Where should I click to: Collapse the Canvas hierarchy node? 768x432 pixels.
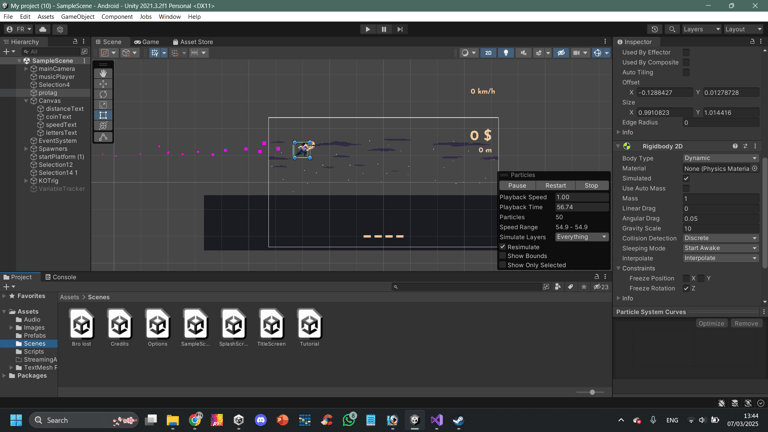point(26,101)
